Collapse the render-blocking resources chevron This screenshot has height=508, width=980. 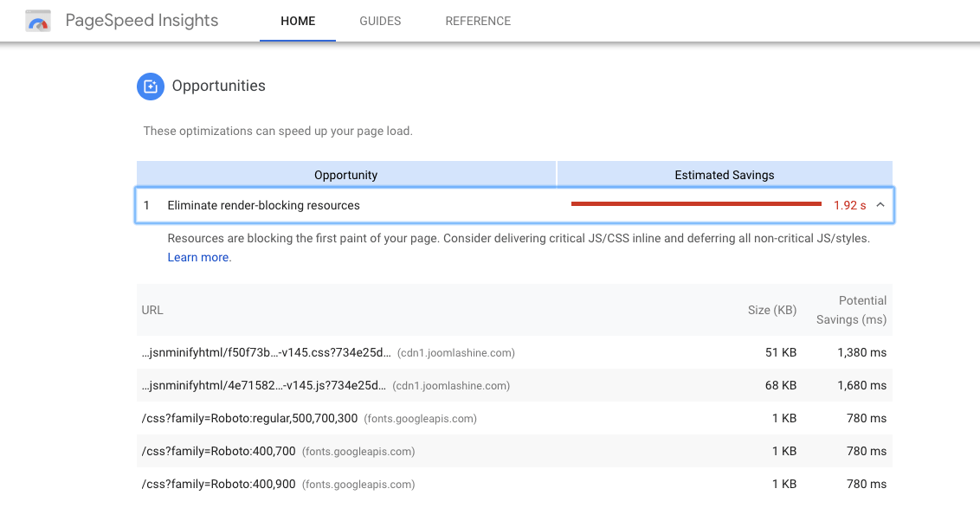click(880, 205)
